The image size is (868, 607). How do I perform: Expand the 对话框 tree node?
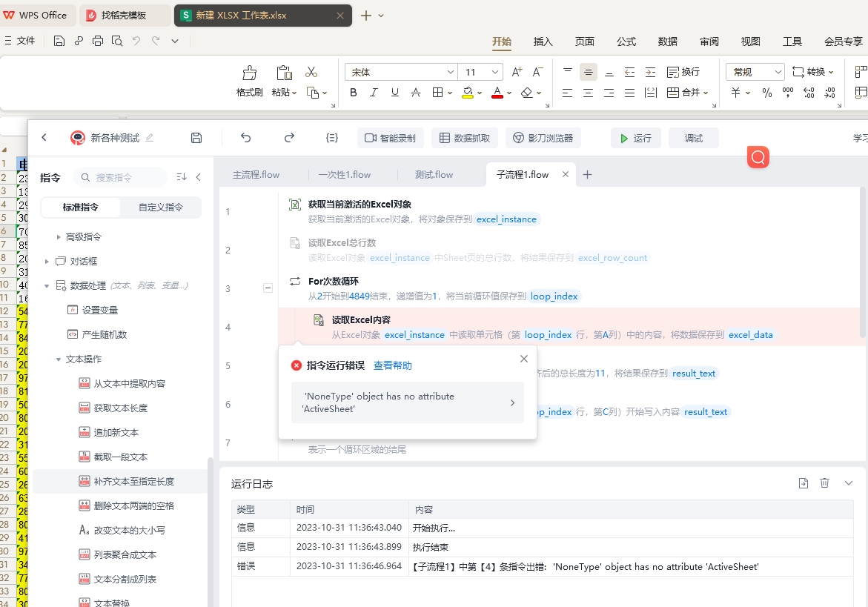47,261
